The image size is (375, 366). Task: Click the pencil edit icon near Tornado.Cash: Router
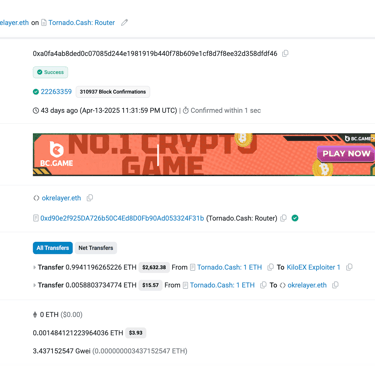[x=124, y=23]
